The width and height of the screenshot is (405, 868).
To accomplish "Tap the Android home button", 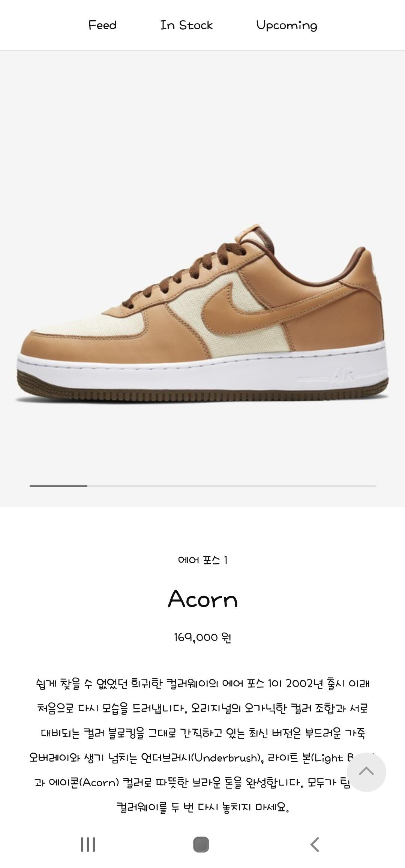I will click(x=201, y=844).
